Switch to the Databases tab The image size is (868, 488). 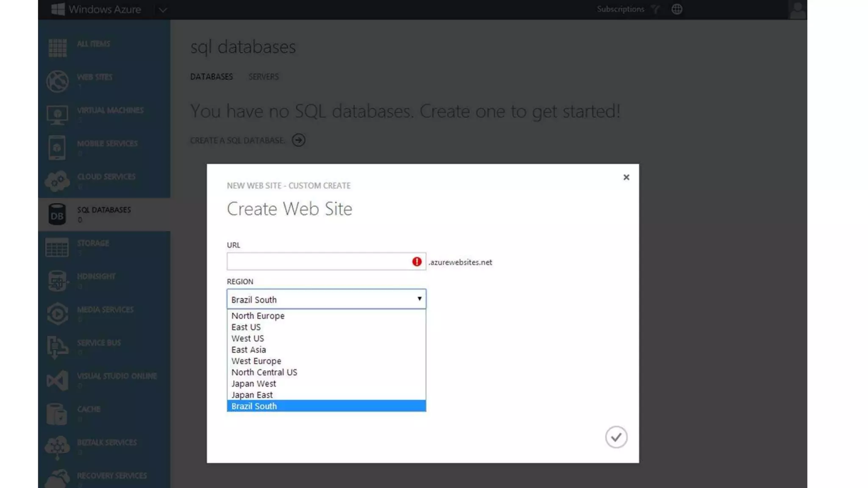pyautogui.click(x=211, y=77)
